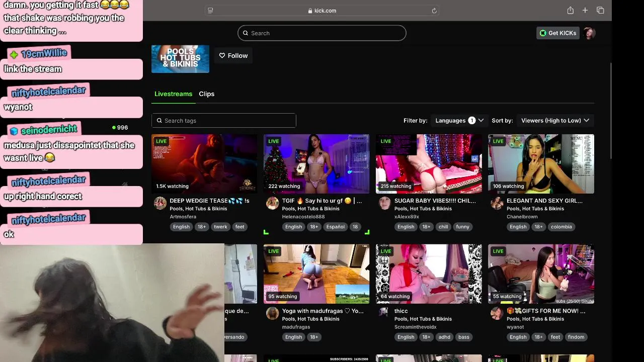Click the 19cmWillie username in chat overlay

(44, 54)
